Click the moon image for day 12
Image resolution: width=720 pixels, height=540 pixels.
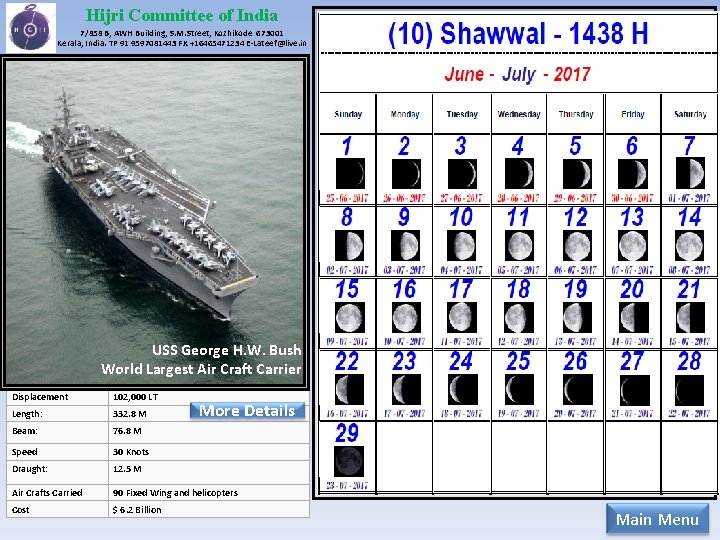coord(577,246)
